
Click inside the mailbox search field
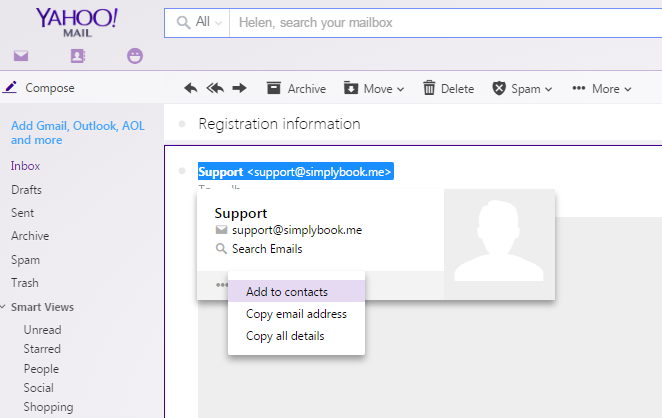tap(440, 21)
